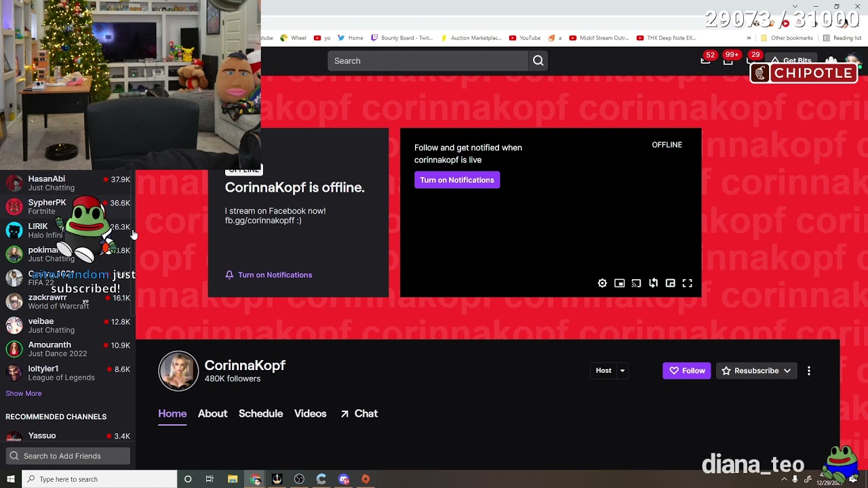Screen dimensions: 868x488
Task: Open the Mizkif Stream Outro bookmark
Action: click(x=599, y=38)
